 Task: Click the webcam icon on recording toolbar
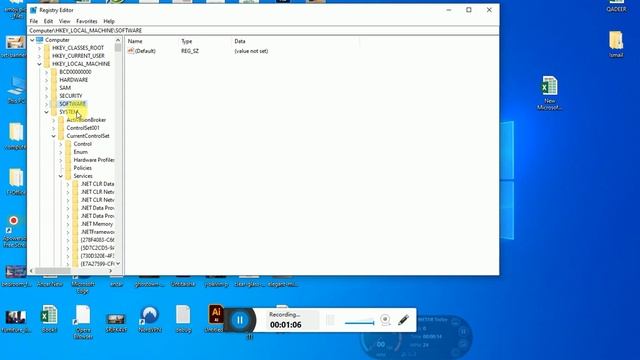pos(385,320)
